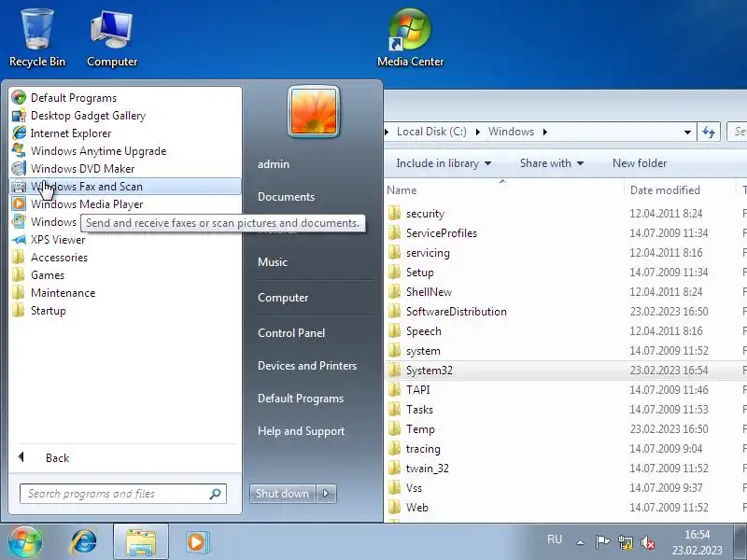This screenshot has width=747, height=560.
Task: Click the refresh button beside the address bar
Action: (x=709, y=132)
